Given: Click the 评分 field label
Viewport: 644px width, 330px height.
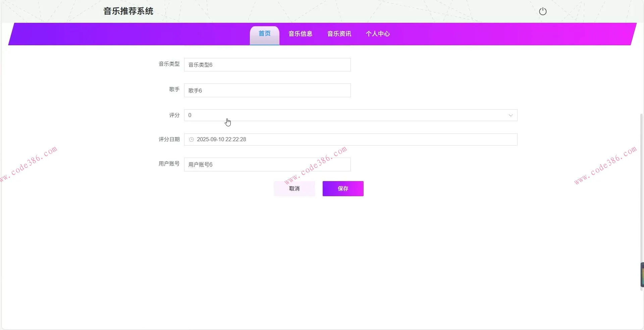Looking at the screenshot, I should click(174, 115).
